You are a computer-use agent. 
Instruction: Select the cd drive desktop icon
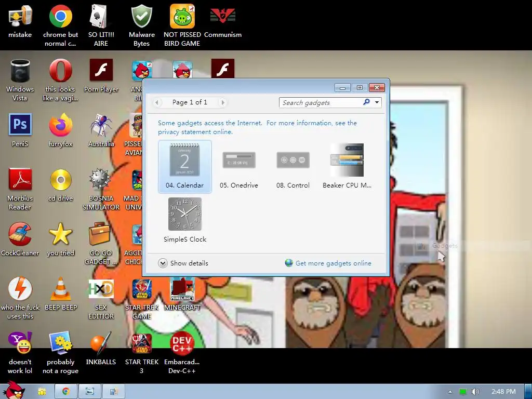point(60,185)
